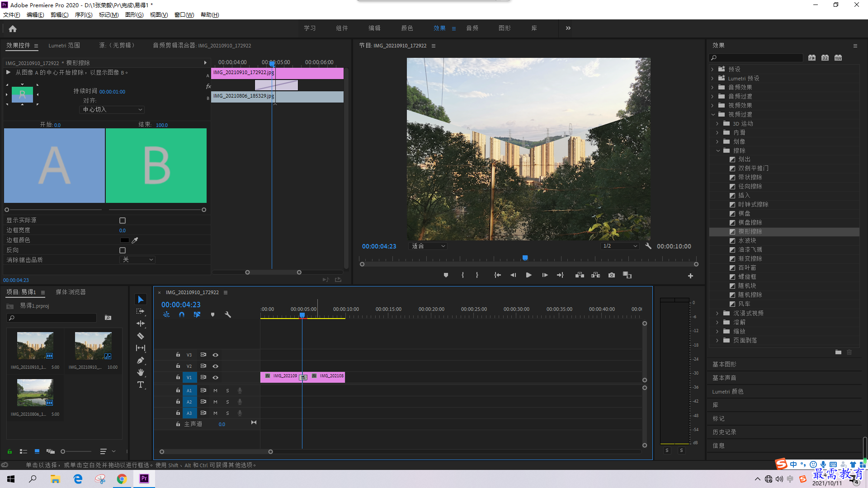
Task: Mute audio track A1
Action: (x=215, y=390)
